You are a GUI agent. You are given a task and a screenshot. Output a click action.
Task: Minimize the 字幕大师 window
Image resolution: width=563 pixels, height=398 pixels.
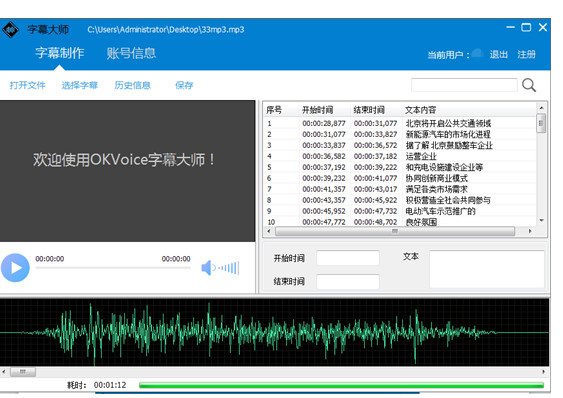pos(511,27)
